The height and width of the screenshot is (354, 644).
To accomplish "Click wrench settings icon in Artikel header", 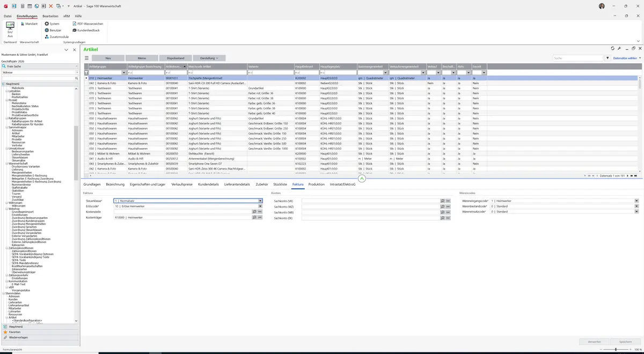I will tap(619, 48).
